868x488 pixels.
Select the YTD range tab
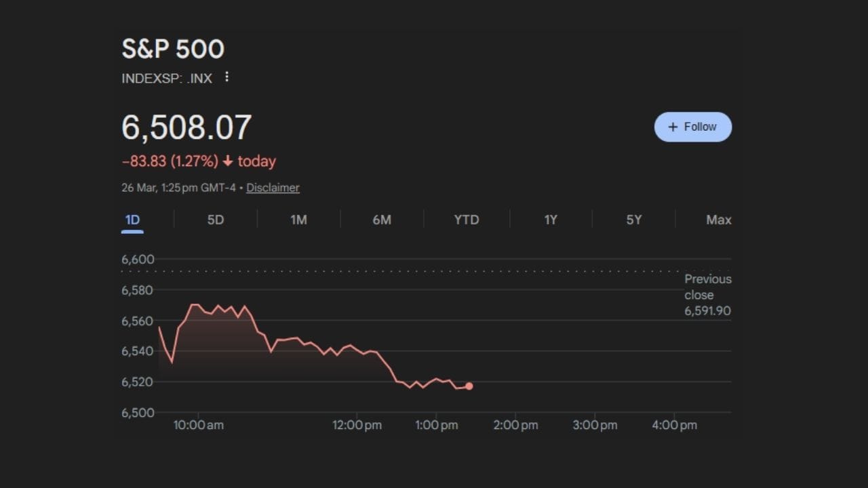tap(467, 220)
